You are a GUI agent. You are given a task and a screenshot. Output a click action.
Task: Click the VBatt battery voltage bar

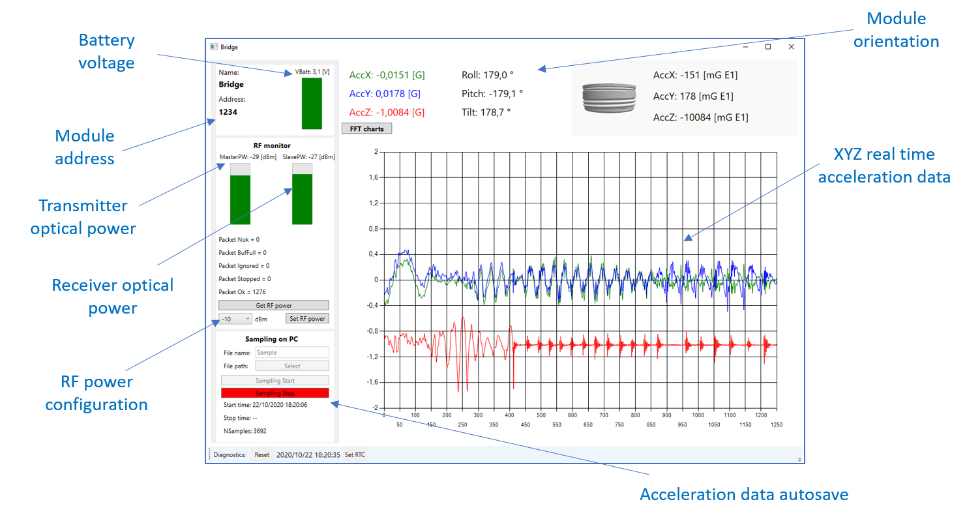click(x=312, y=104)
